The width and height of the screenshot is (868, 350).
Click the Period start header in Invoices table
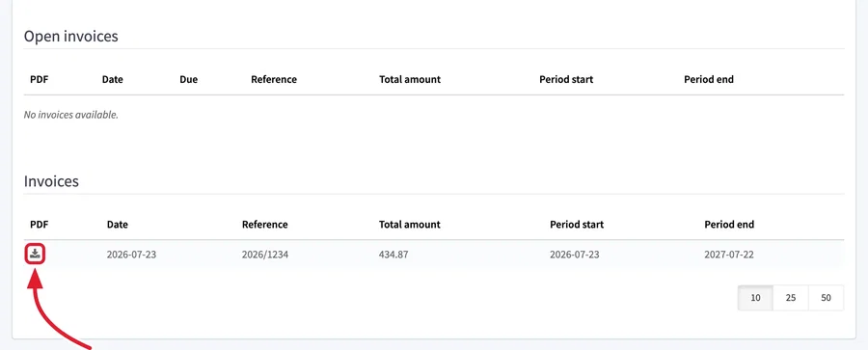point(577,225)
